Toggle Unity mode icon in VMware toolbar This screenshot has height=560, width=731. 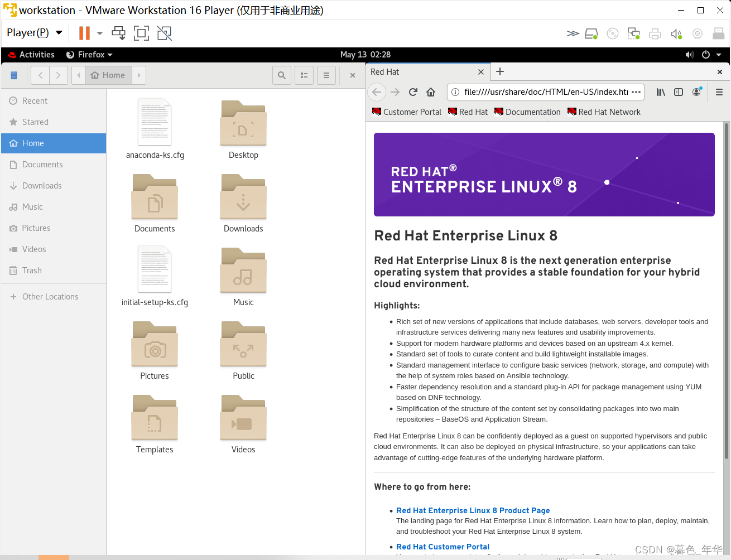(x=165, y=33)
